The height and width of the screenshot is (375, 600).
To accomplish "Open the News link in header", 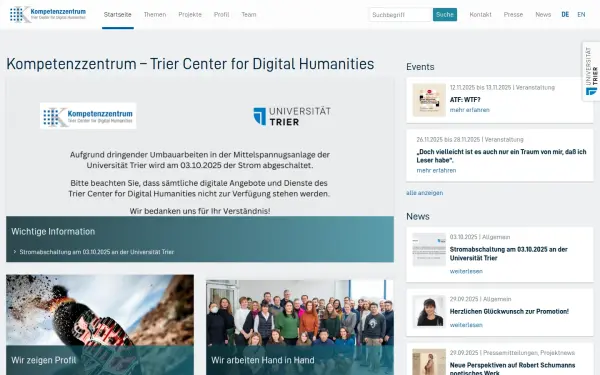I will click(543, 15).
